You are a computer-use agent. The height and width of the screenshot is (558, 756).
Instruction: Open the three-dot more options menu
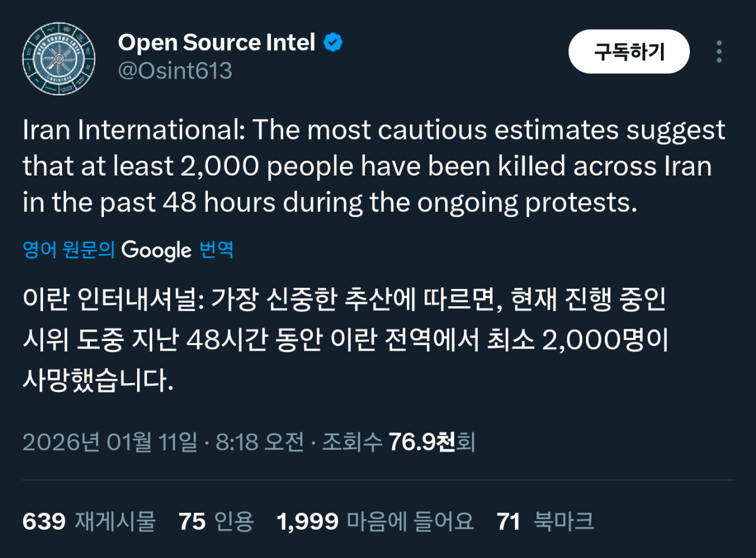tap(719, 52)
